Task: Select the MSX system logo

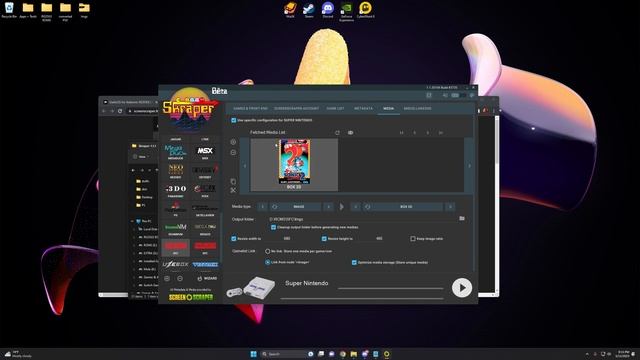Action: [205, 151]
